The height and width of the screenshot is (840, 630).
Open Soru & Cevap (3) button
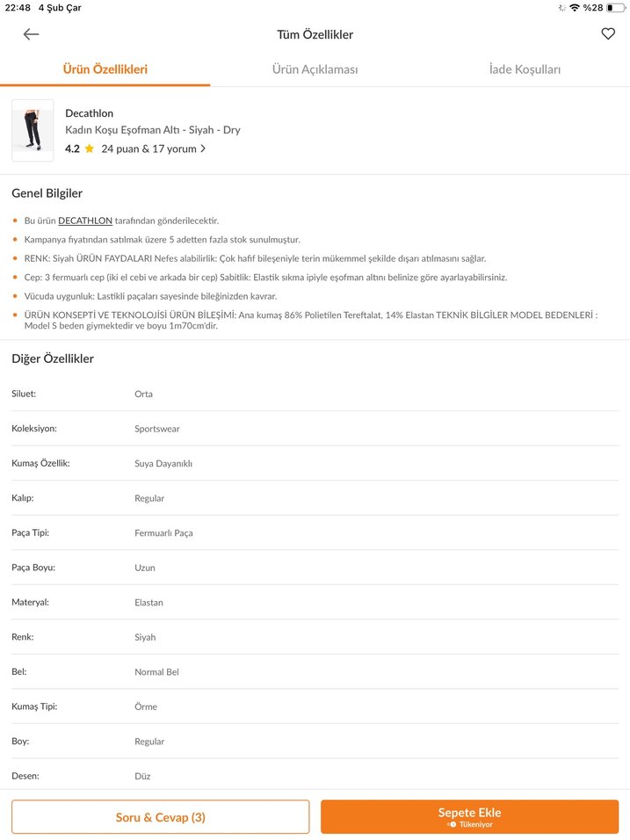pyautogui.click(x=161, y=817)
